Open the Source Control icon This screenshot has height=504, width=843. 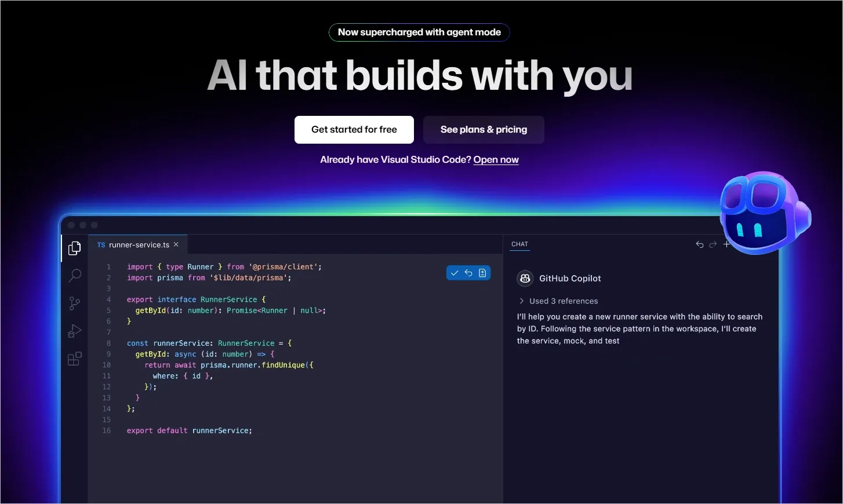click(74, 303)
